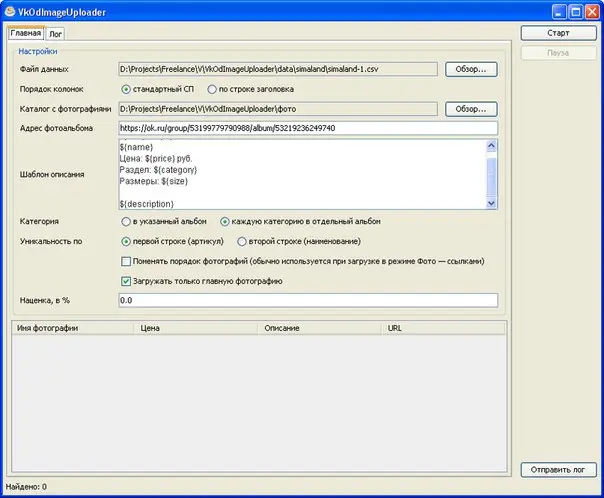Viewport: 604px width, 498px height.
Task: Choose uniqueness by второй строке (наименование)
Action: pyautogui.click(x=241, y=241)
